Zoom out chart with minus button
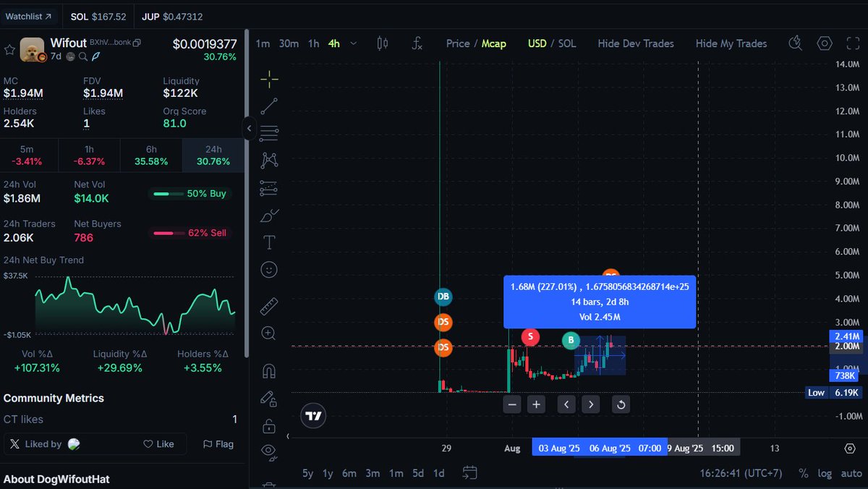Image resolution: width=868 pixels, height=489 pixels. pyautogui.click(x=512, y=404)
